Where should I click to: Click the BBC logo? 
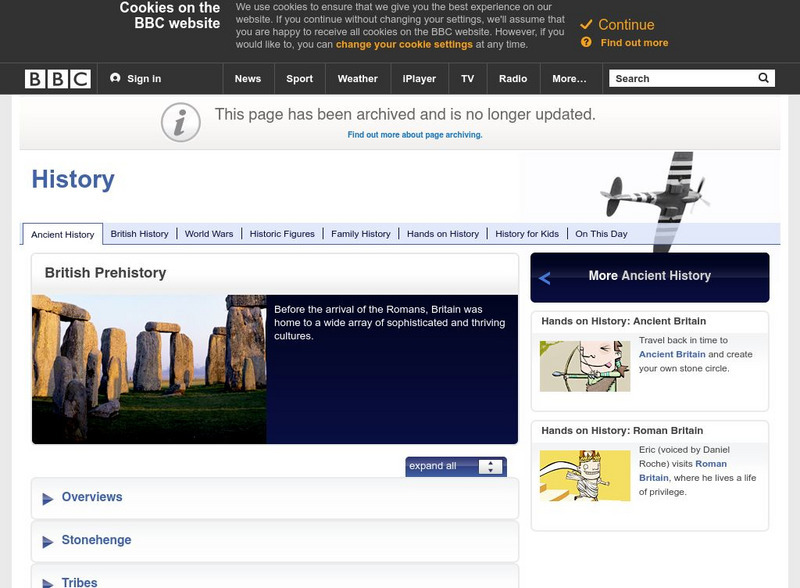pos(58,79)
